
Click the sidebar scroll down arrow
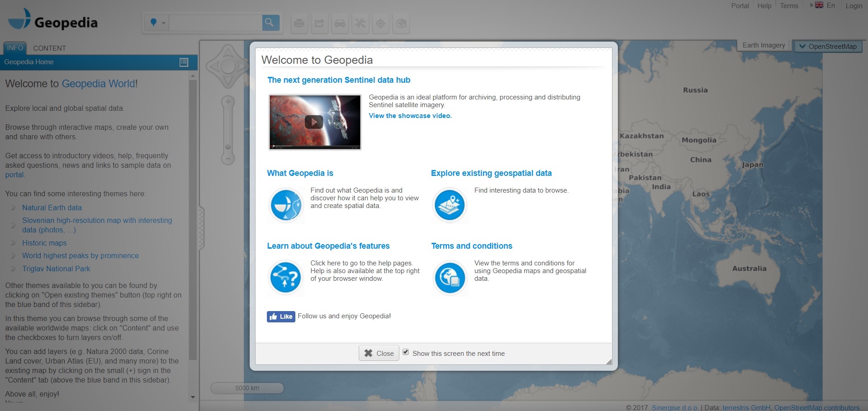pyautogui.click(x=193, y=397)
